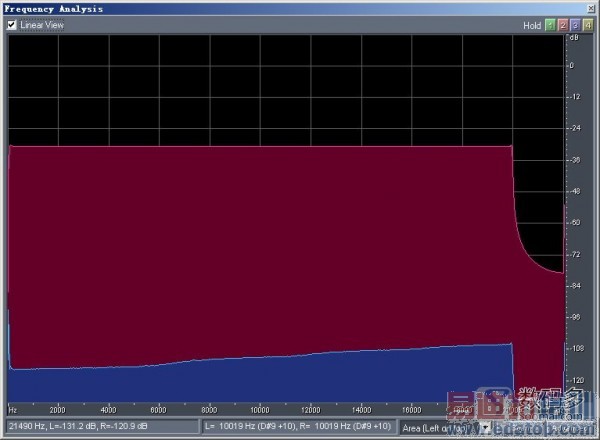Screen dimensions: 600x440
Task: Click the -24 dB scale label
Action: pyautogui.click(x=575, y=128)
